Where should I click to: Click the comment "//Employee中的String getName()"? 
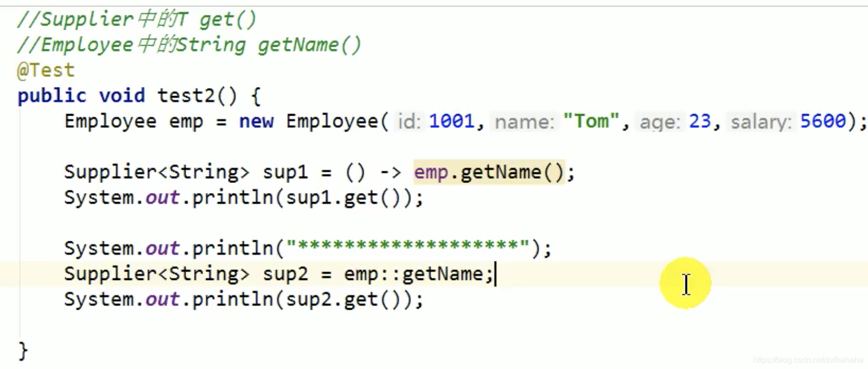(189, 45)
